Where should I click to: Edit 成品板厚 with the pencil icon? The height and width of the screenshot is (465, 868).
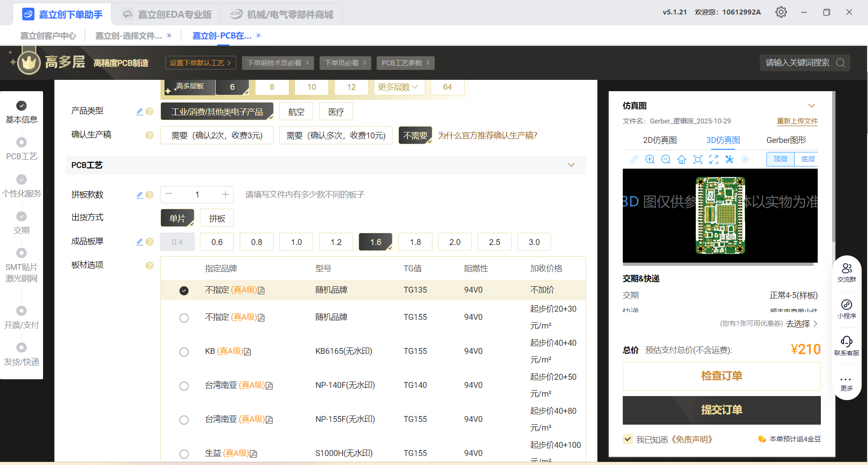tap(140, 242)
